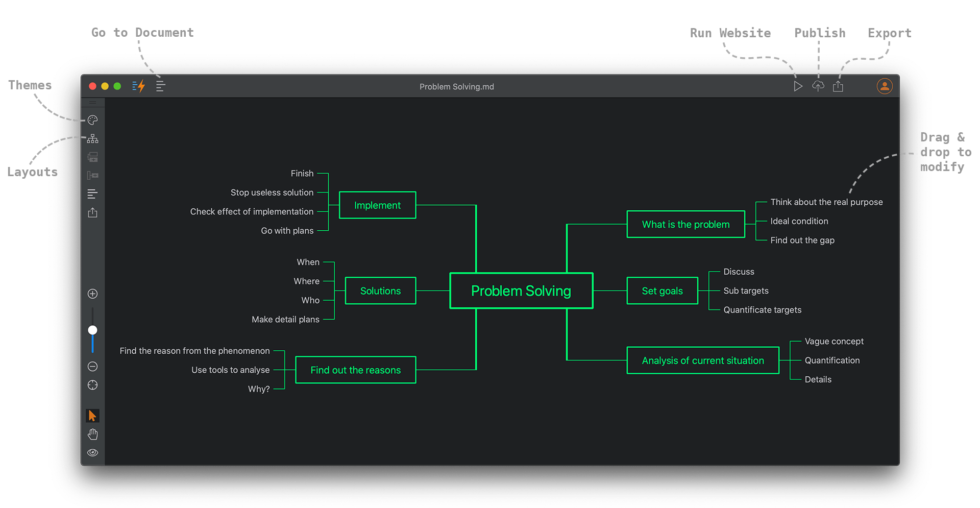Viewport: 980px width, 508px height.
Task: Select the Implement node
Action: [x=377, y=205]
